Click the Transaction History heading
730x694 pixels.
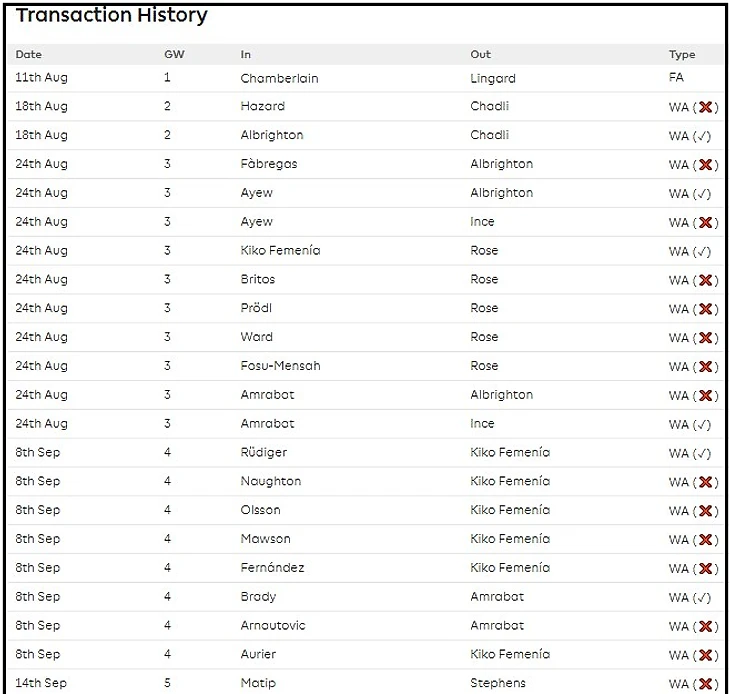pyautogui.click(x=112, y=15)
